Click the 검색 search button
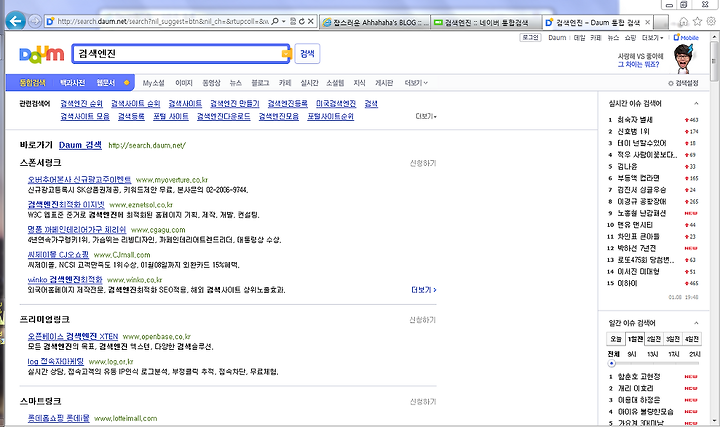720x427 pixels. pyautogui.click(x=307, y=54)
